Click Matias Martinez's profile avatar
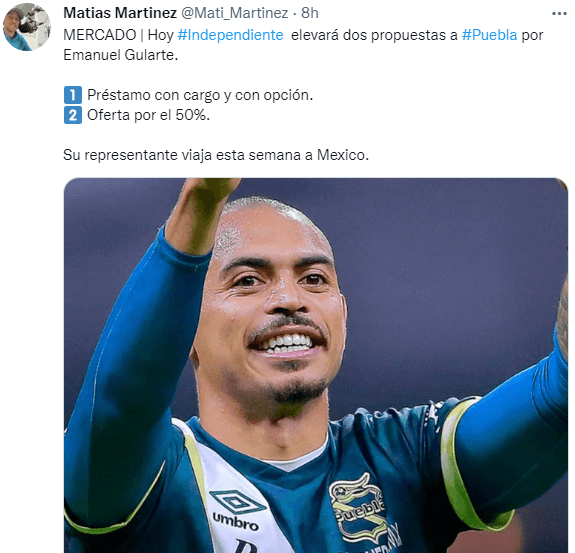 [x=27, y=27]
